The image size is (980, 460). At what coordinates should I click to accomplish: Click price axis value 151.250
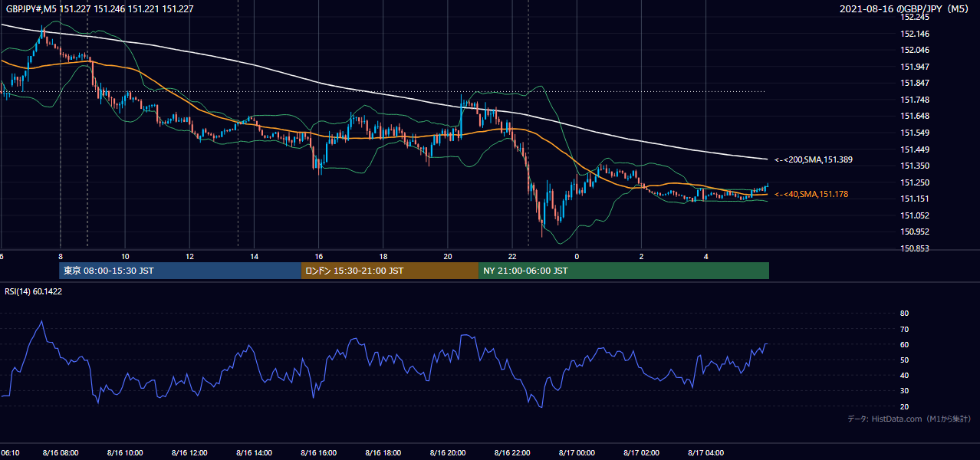(x=914, y=182)
